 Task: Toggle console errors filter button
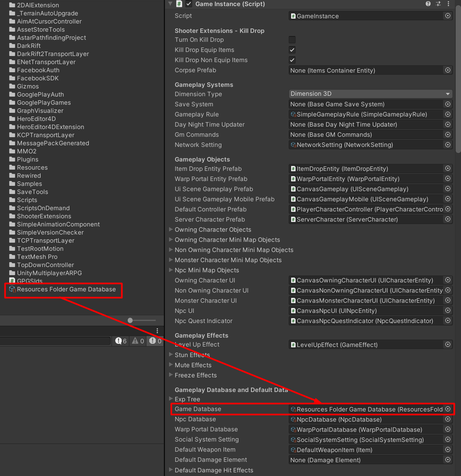coord(155,341)
